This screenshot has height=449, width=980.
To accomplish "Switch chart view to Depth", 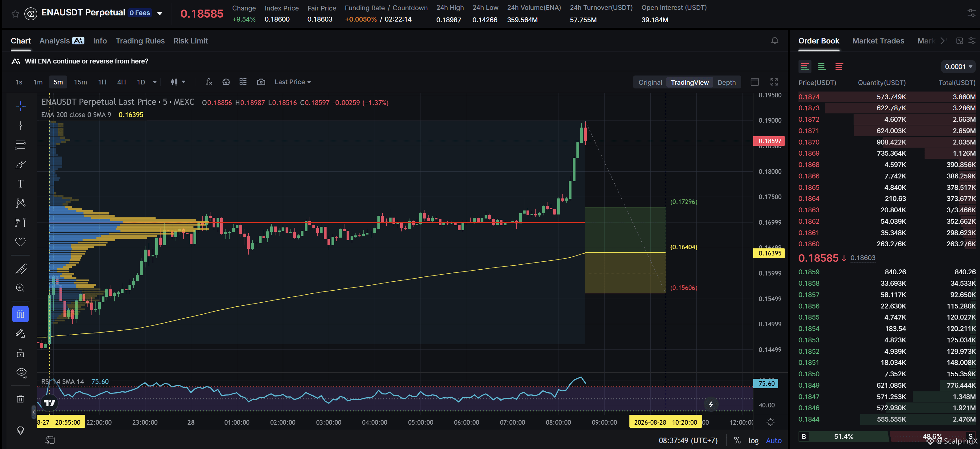I will (x=726, y=82).
